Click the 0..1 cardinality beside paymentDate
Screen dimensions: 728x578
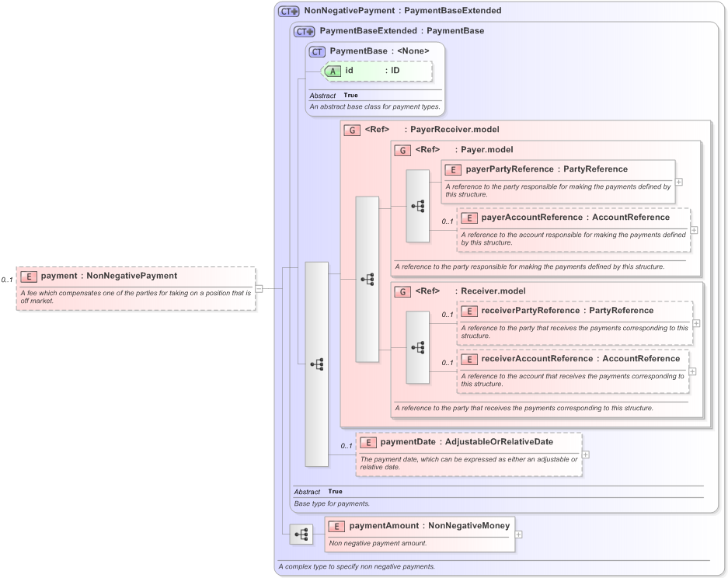pos(347,446)
